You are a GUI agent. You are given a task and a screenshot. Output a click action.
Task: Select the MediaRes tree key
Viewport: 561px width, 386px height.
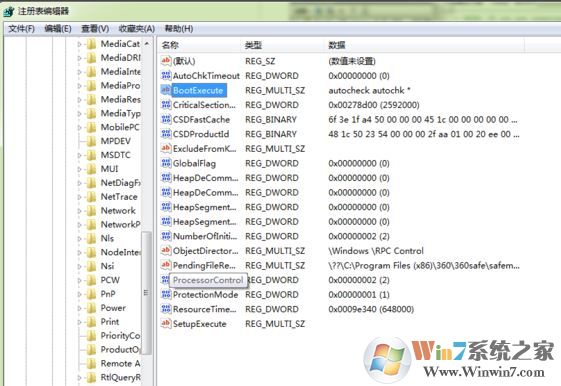point(121,99)
